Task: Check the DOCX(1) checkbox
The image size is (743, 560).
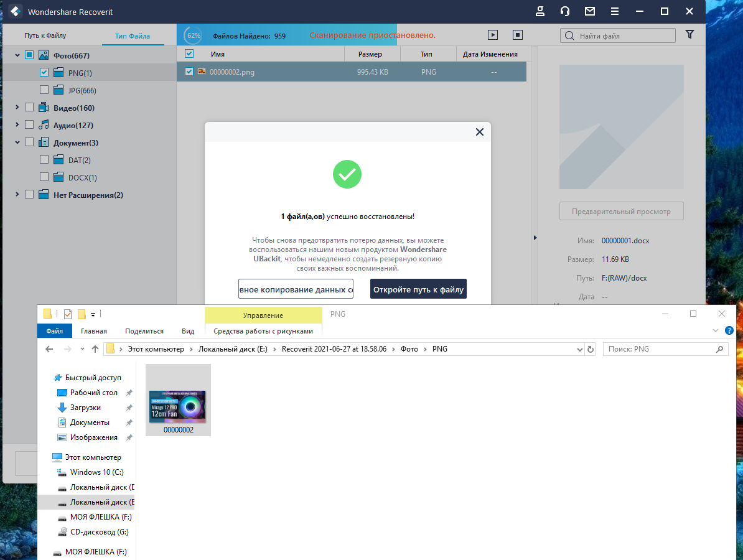Action: [x=44, y=177]
